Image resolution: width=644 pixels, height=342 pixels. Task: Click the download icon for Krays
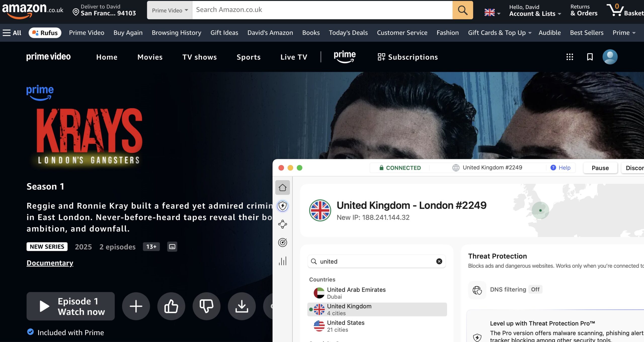(242, 306)
